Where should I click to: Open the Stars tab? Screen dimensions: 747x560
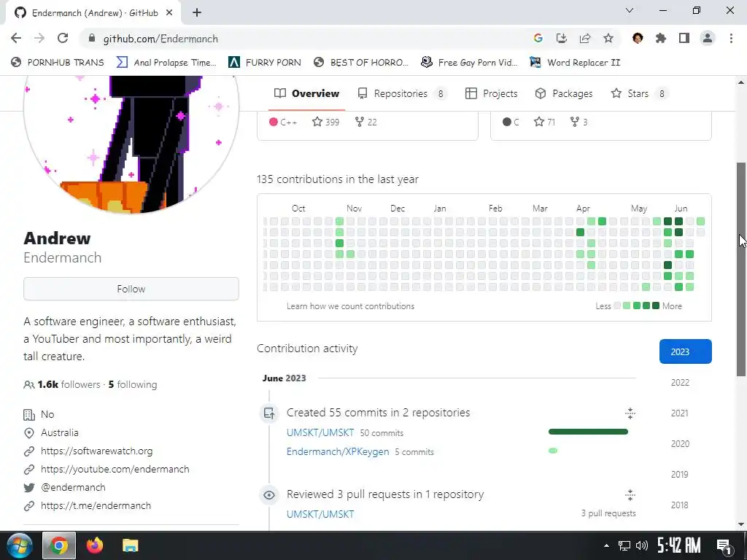tap(639, 93)
